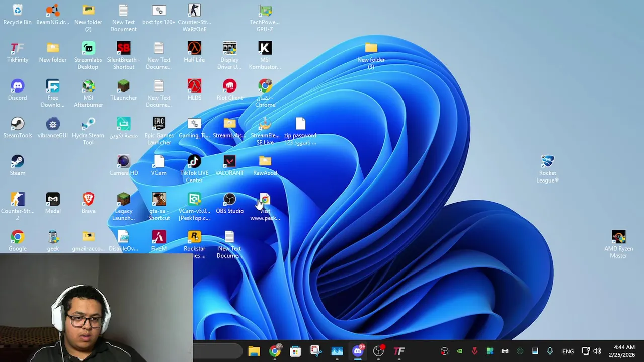Viewport: 644px width, 362px height.
Task: Select the zip password 123 text file
Action: pyautogui.click(x=300, y=131)
